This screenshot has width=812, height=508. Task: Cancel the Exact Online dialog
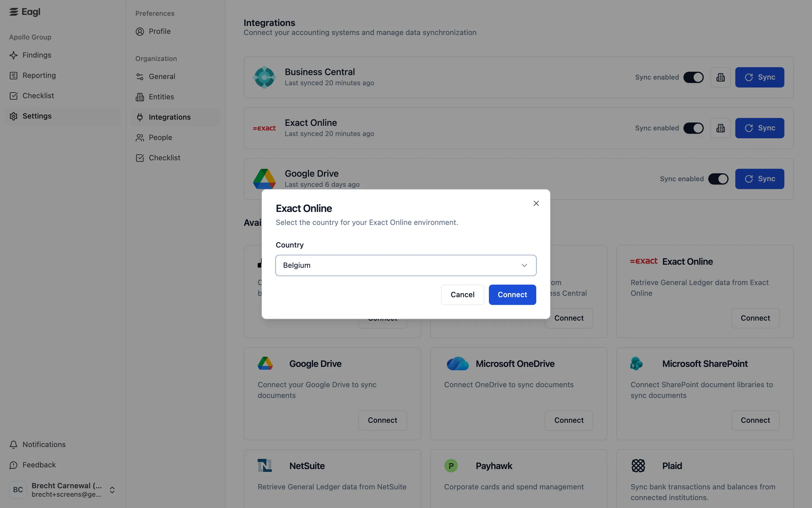[x=462, y=295]
